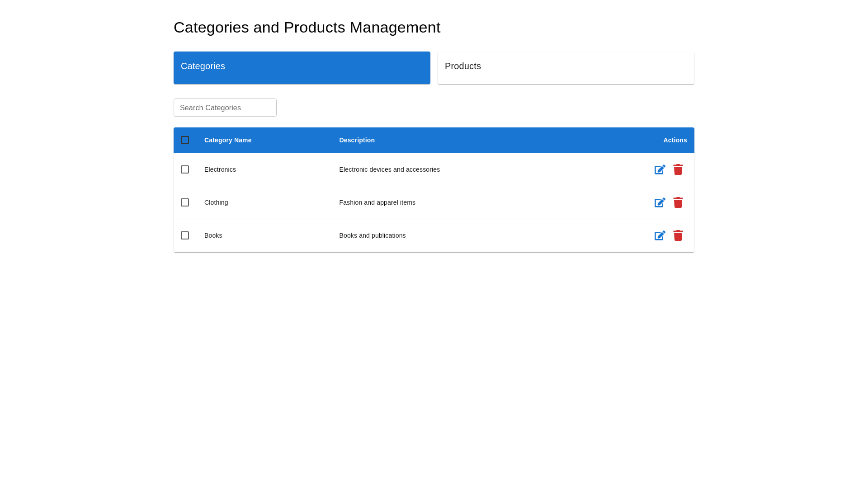Focus the Search Categories field
Screen dimensions: 868x488
pyautogui.click(x=225, y=108)
